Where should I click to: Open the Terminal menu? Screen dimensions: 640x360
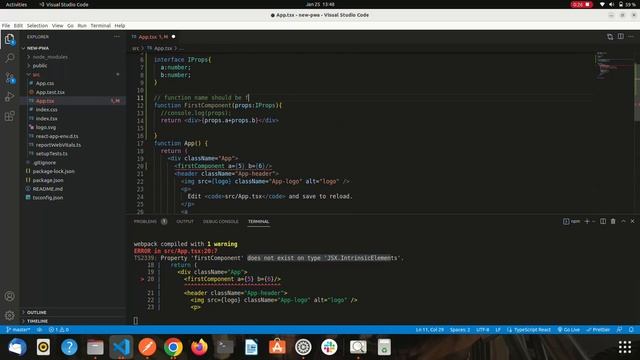click(x=100, y=25)
